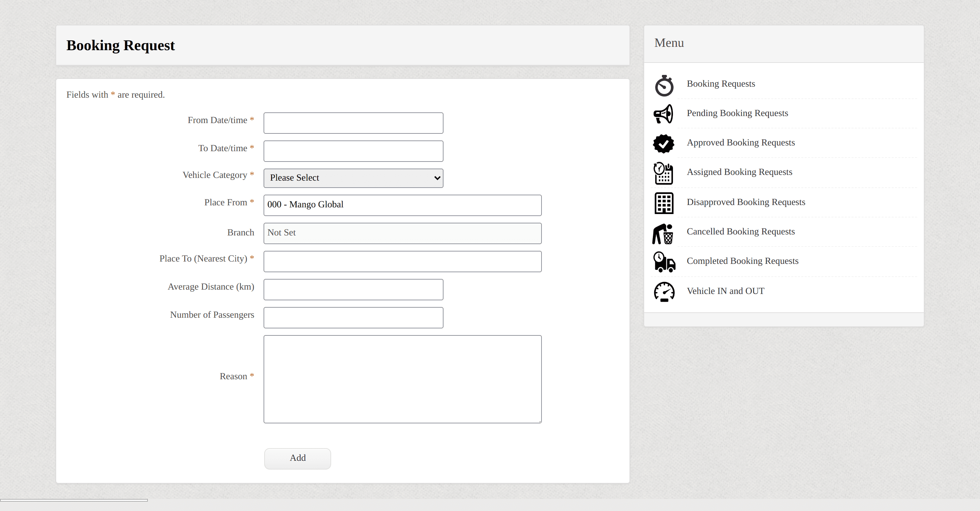Image resolution: width=980 pixels, height=511 pixels.
Task: Click the megaphone icon for Pending Booking Requests
Action: click(x=664, y=114)
